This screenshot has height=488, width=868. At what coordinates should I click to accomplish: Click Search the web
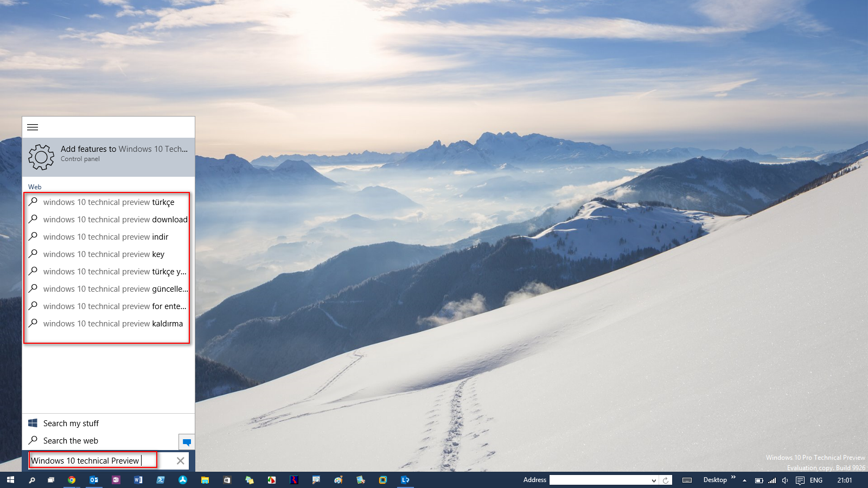tap(100, 441)
